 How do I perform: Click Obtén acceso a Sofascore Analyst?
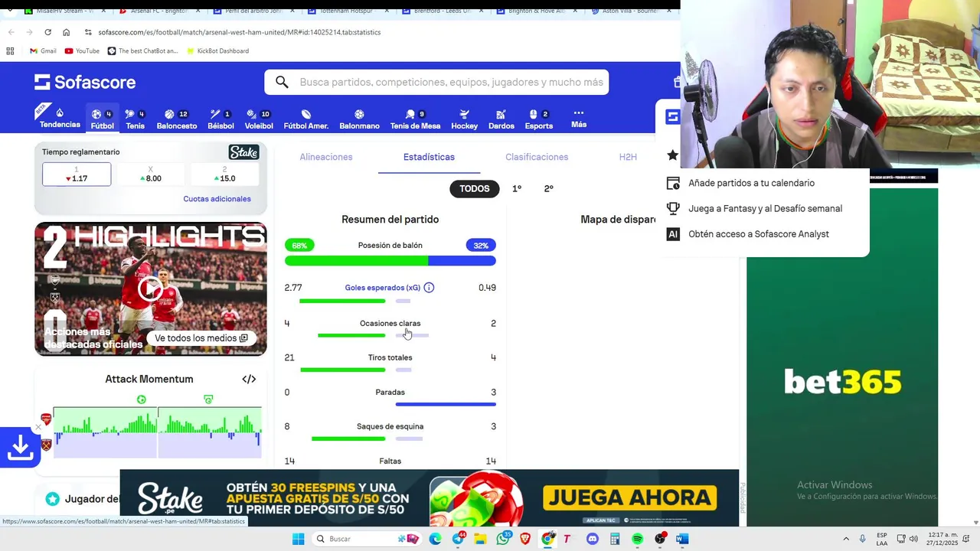(759, 234)
